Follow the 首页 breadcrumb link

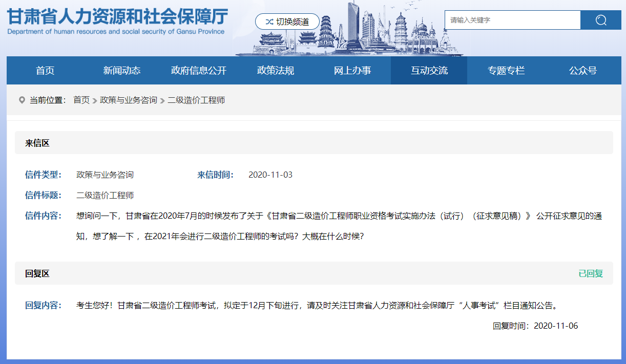pyautogui.click(x=81, y=100)
